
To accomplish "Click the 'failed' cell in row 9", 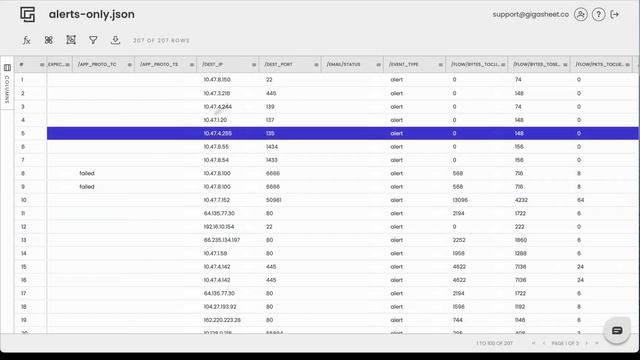I will click(87, 187).
